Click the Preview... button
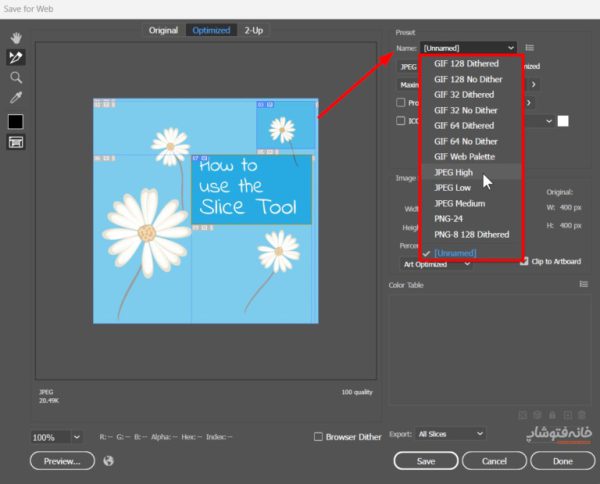This screenshot has width=600, height=484. point(62,461)
